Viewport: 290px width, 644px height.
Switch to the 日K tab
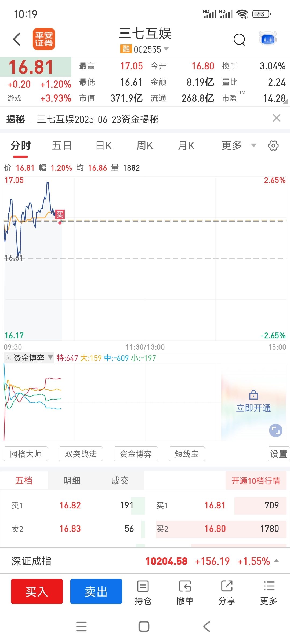click(104, 146)
